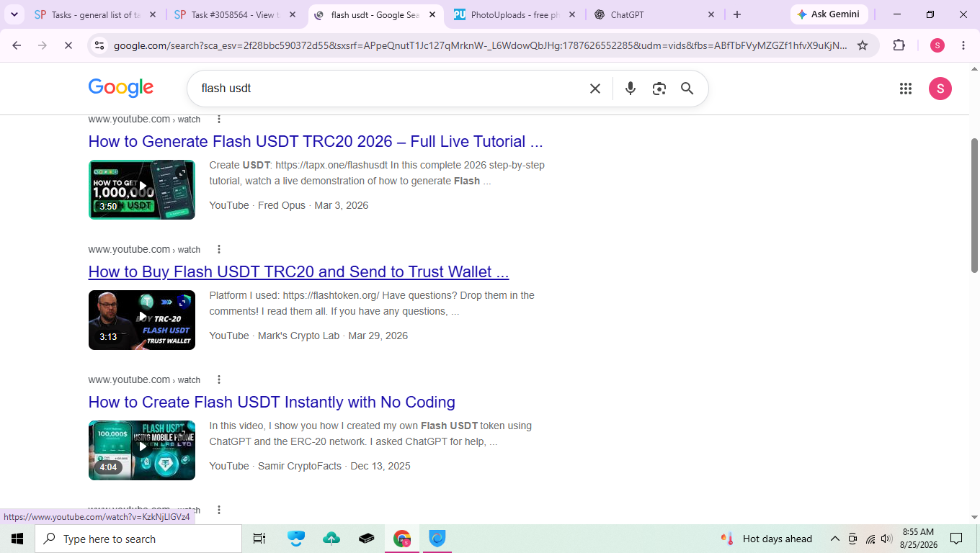The height and width of the screenshot is (553, 980).
Task: Close the ChatGPT tab
Action: click(x=711, y=14)
